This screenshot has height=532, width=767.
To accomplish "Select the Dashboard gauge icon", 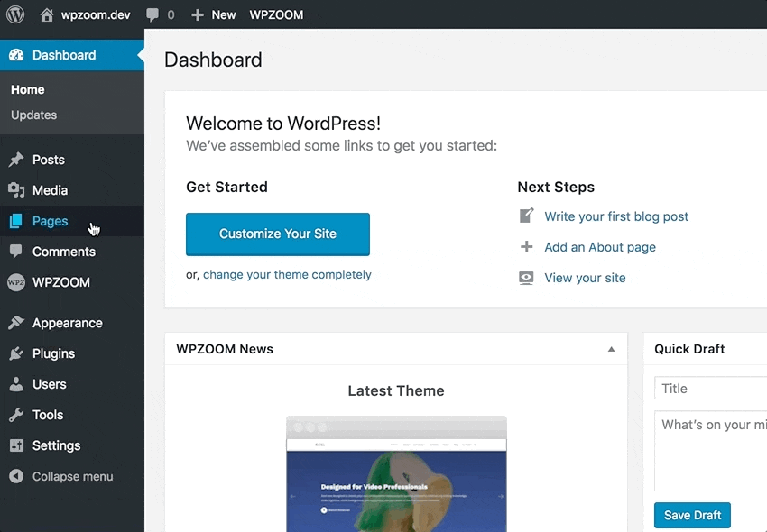I will (x=16, y=55).
